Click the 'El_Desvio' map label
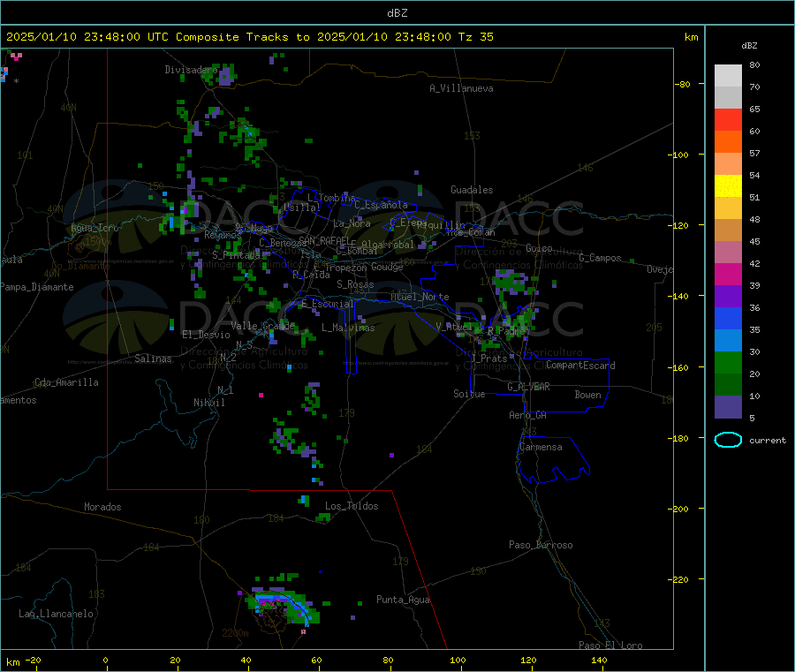 click(x=207, y=335)
